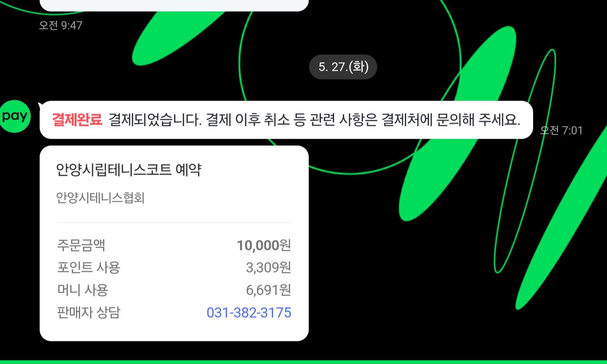Screen dimensions: 607x364
Task: Tap the 오전 7:01 message timestamp
Action: (562, 130)
